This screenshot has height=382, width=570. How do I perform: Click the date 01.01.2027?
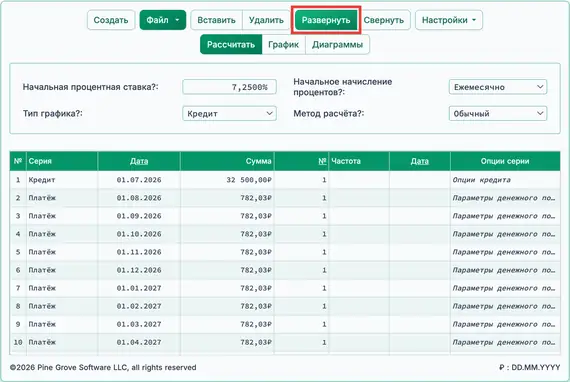(x=139, y=288)
